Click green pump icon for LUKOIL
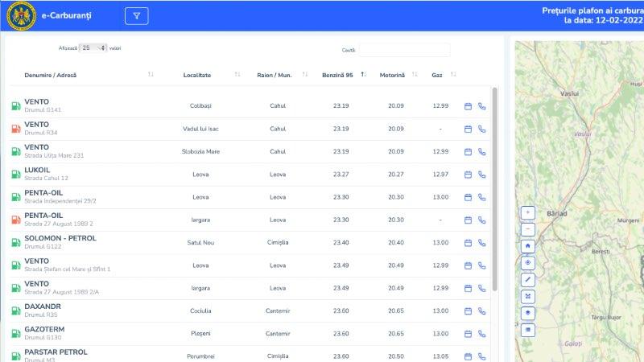644x362 pixels. click(15, 175)
